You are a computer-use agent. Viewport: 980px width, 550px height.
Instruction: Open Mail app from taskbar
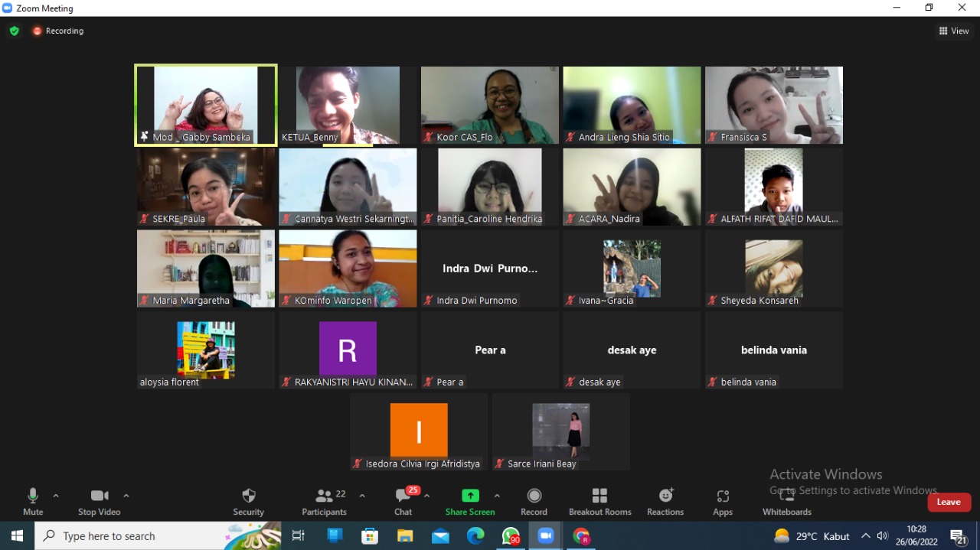click(x=440, y=535)
